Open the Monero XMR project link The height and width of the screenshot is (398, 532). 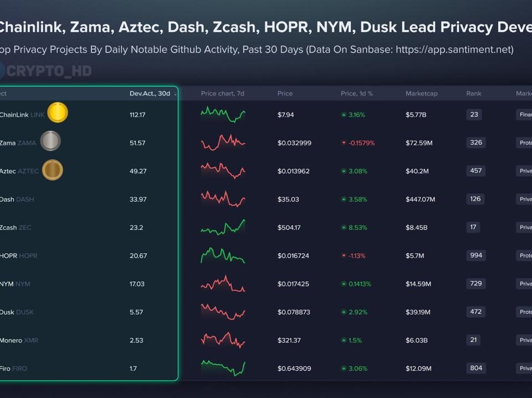pos(19,340)
